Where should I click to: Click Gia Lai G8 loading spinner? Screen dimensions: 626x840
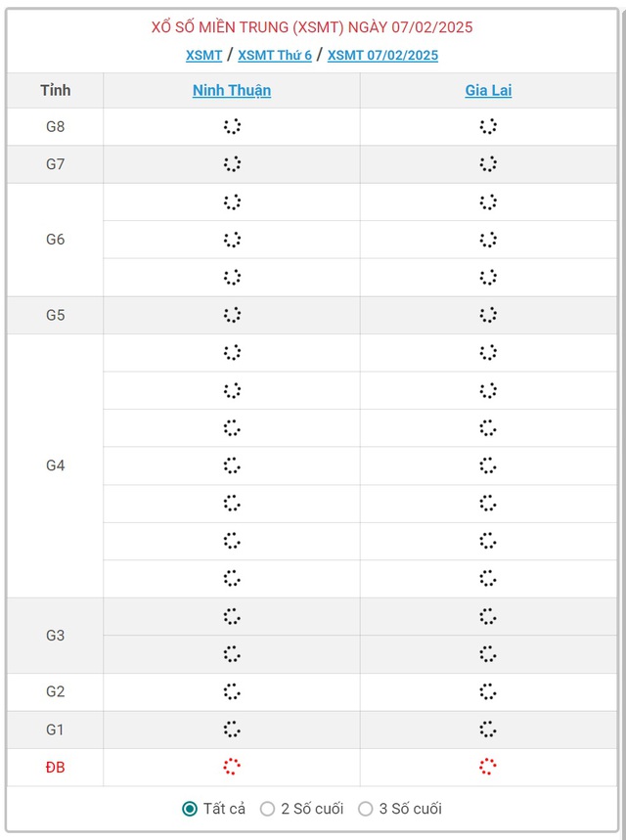(x=488, y=126)
